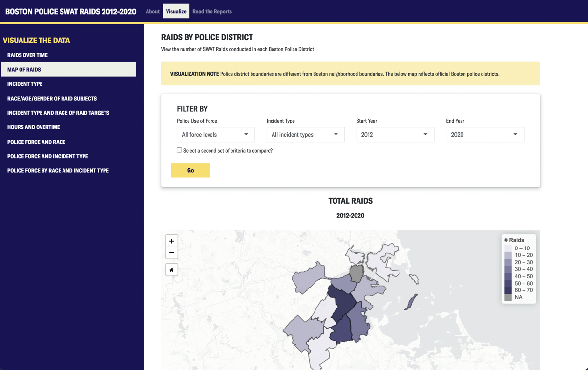Image resolution: width=588 pixels, height=370 pixels.
Task: Select the Visualize tab
Action: 176,11
